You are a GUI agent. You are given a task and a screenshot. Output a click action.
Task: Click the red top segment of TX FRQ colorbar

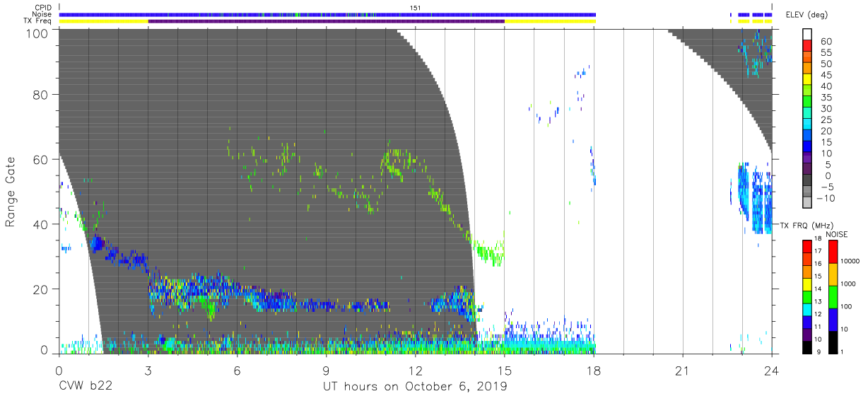[807, 247]
